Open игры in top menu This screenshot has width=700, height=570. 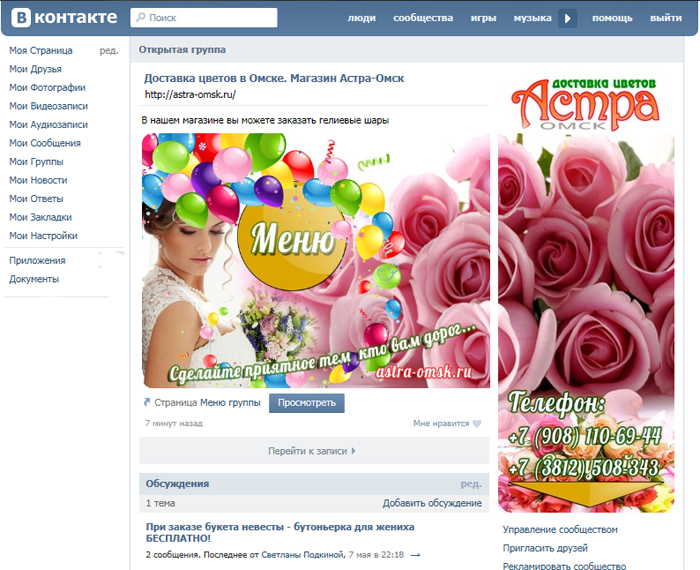click(x=483, y=18)
